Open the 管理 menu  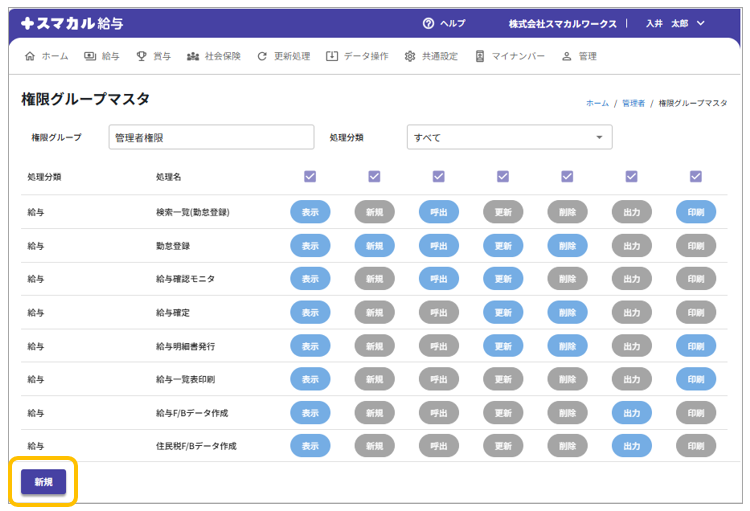point(579,56)
